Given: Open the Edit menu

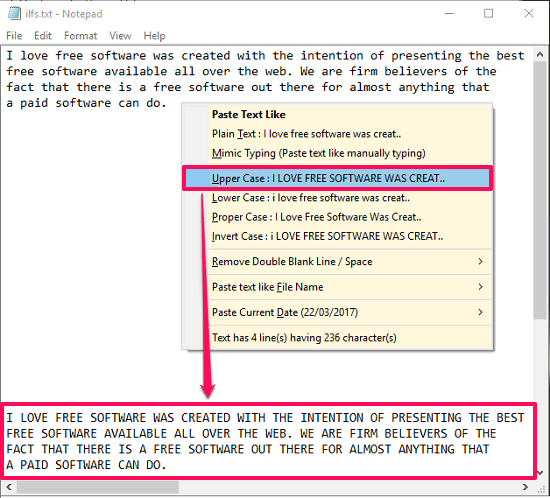Looking at the screenshot, I should point(43,36).
